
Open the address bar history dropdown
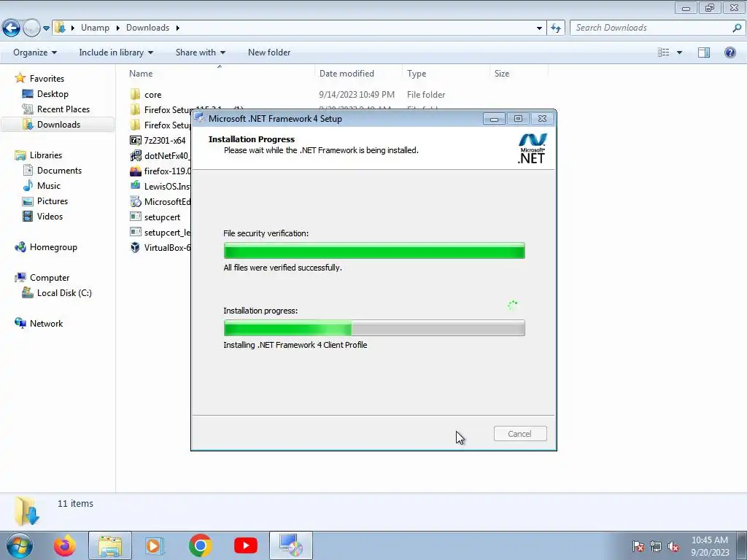tap(539, 28)
